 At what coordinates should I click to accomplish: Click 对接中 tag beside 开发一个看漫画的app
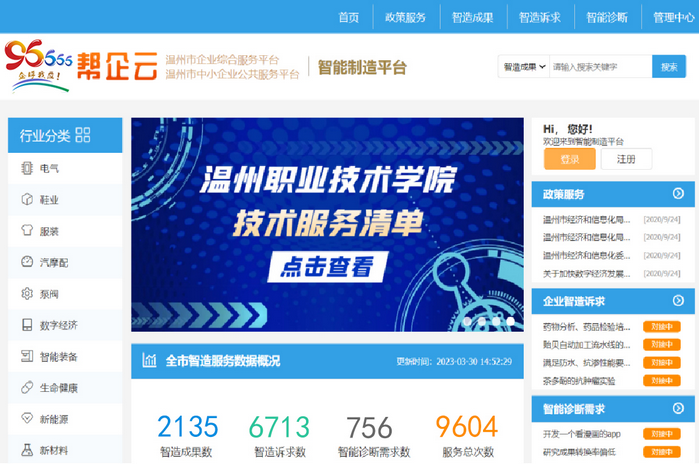pyautogui.click(x=662, y=434)
